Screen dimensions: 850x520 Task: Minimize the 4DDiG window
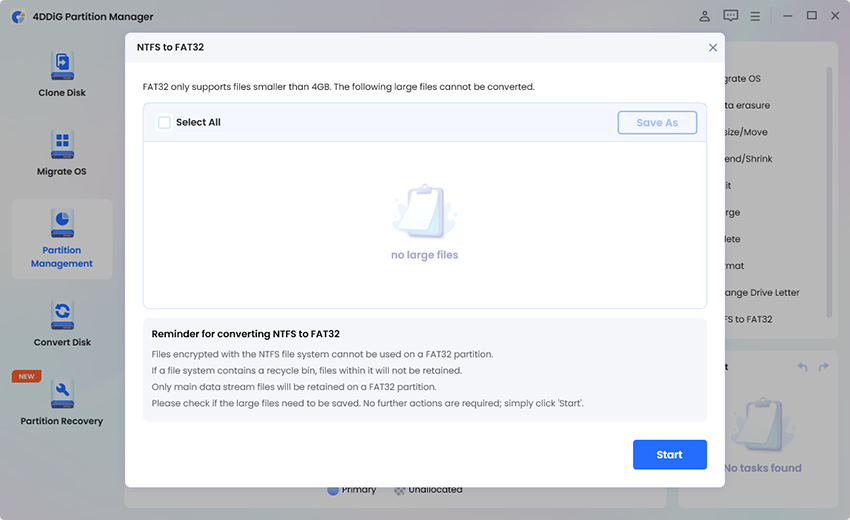pos(788,16)
